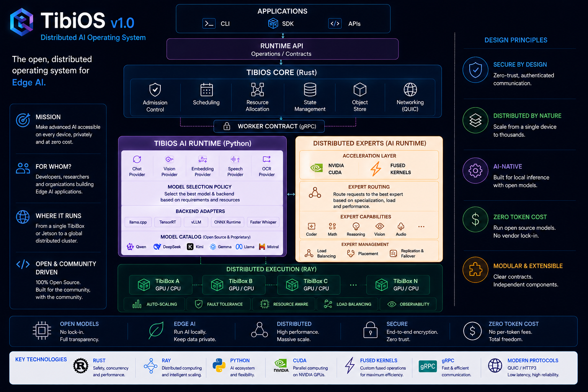Click the vLLM backend adapter chip
The width and height of the screenshot is (588, 392).
coord(196,222)
